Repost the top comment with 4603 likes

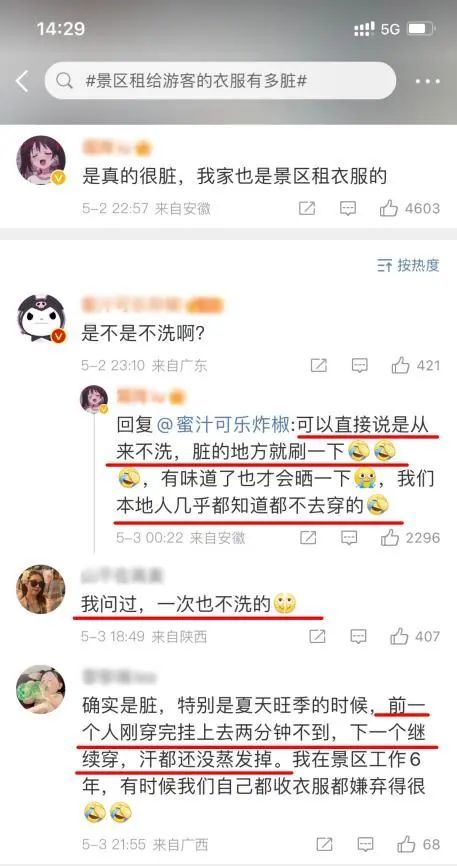click(x=307, y=208)
